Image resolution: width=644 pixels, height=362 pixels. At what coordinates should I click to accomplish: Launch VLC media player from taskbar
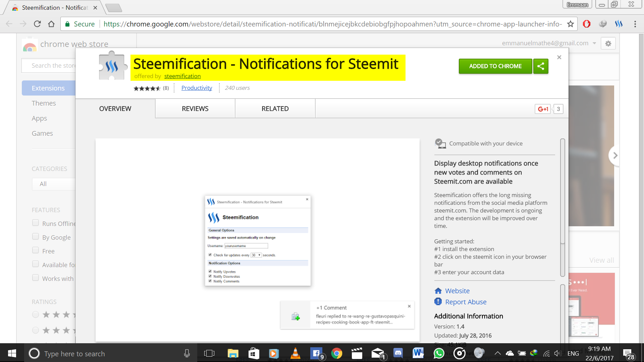295,353
